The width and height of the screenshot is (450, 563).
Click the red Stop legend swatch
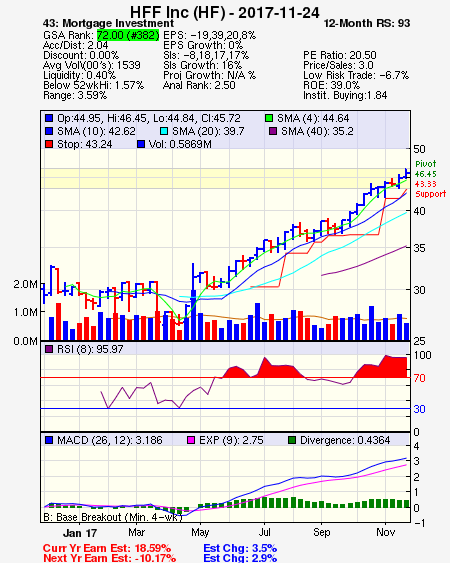(x=49, y=144)
